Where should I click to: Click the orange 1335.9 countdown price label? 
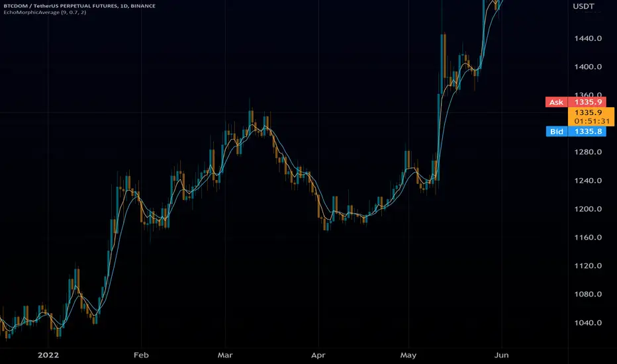point(591,117)
